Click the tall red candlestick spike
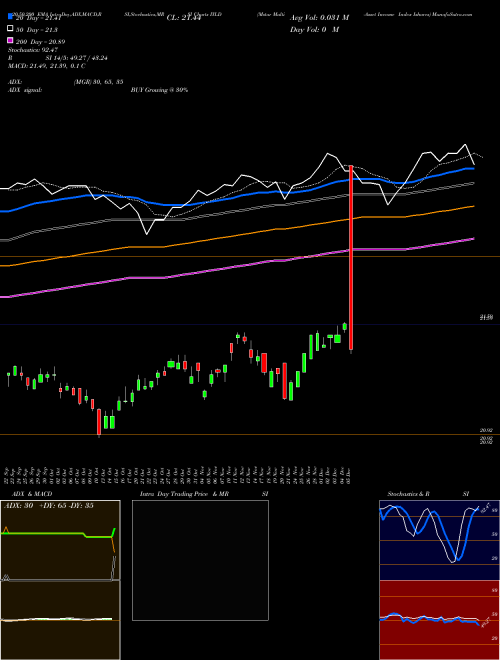 click(351, 257)
